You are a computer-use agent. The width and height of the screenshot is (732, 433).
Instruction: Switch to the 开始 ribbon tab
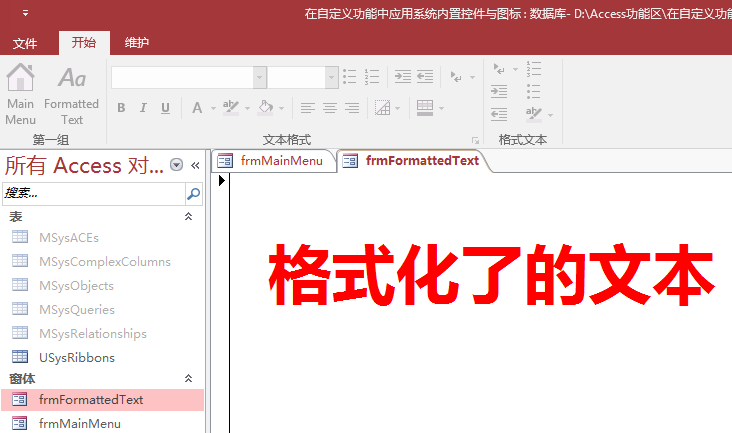pos(84,43)
